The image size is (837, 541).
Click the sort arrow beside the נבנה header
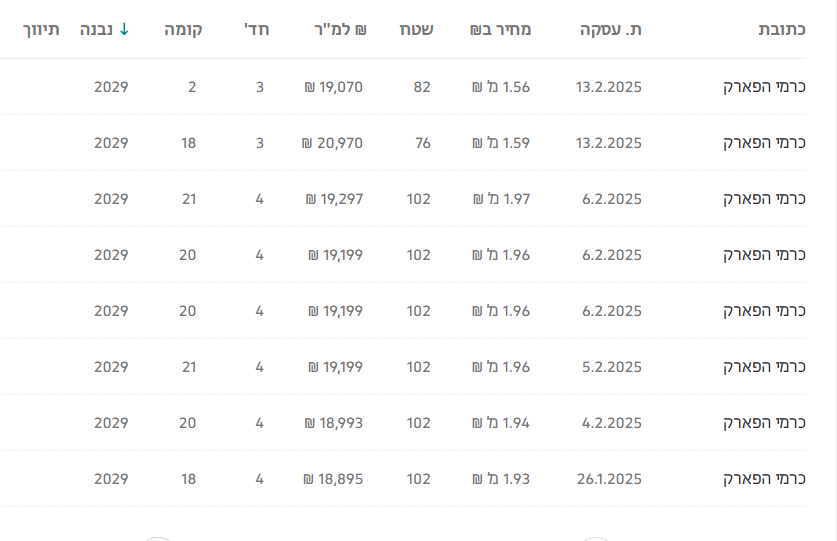(124, 29)
